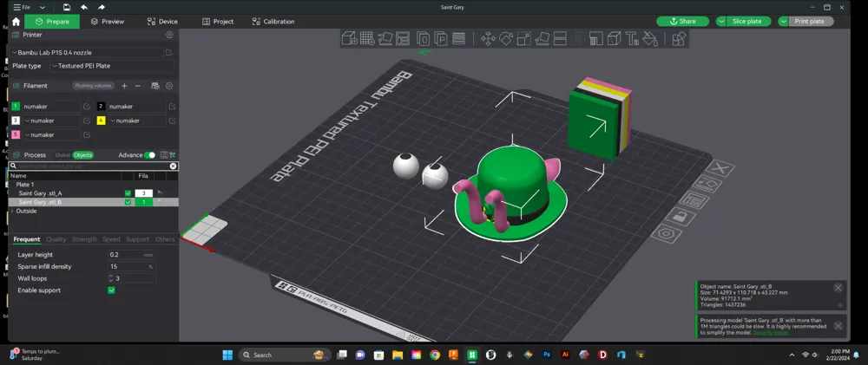Viewport: 868px width, 365px height.
Task: Open the Speed settings tab
Action: [x=111, y=239]
